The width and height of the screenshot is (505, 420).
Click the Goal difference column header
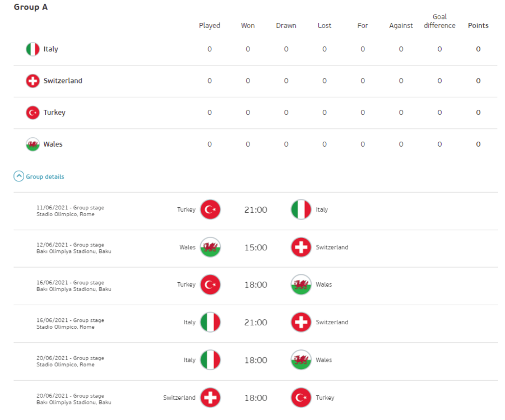pos(439,21)
